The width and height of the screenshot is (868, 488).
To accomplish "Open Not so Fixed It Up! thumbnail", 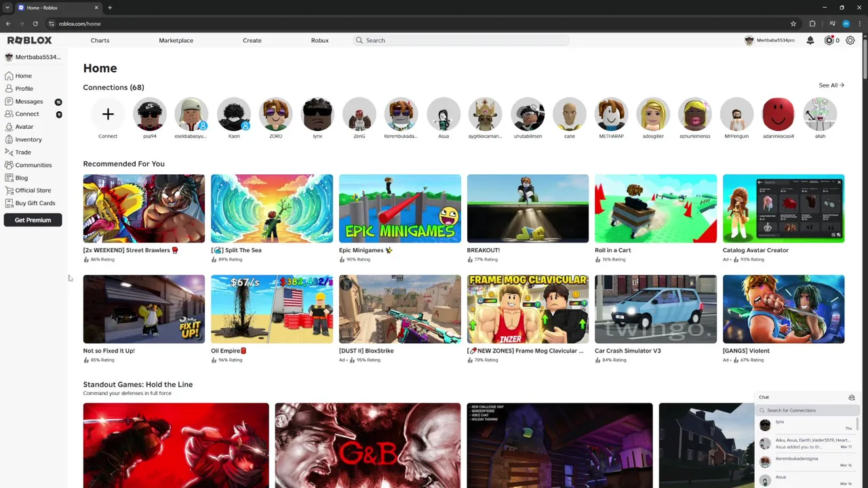I will (x=144, y=309).
